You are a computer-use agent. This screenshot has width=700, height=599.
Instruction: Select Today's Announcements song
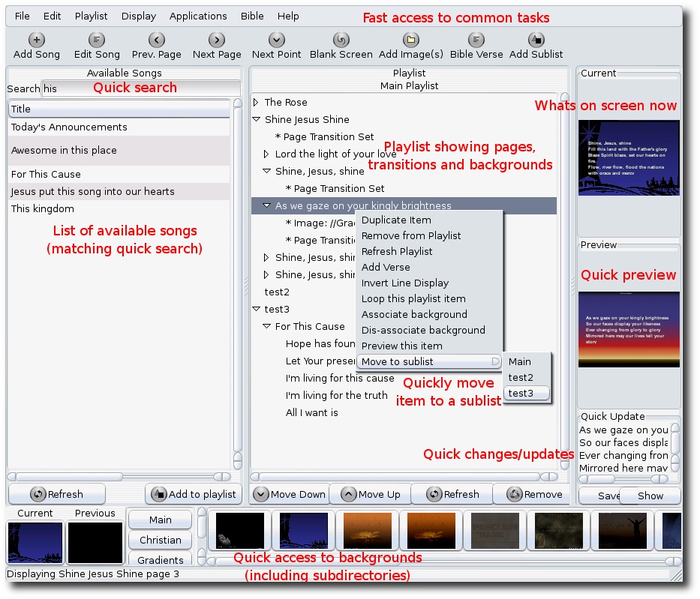(x=119, y=127)
